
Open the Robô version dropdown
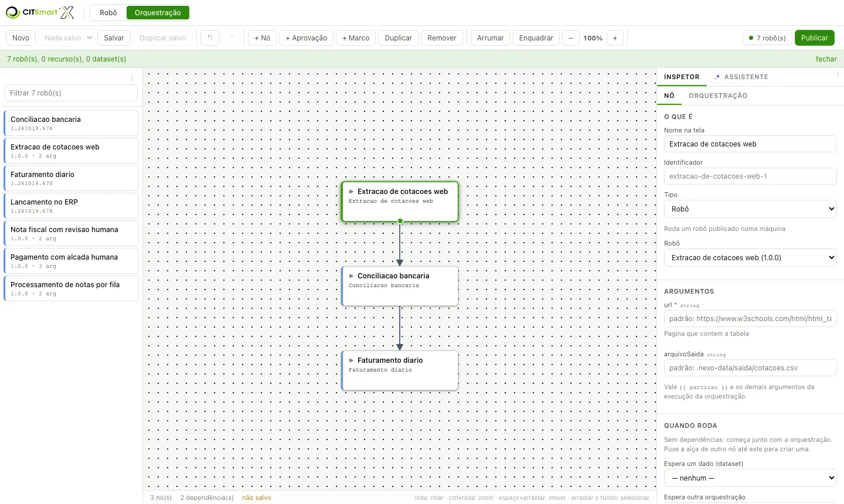tap(750, 258)
